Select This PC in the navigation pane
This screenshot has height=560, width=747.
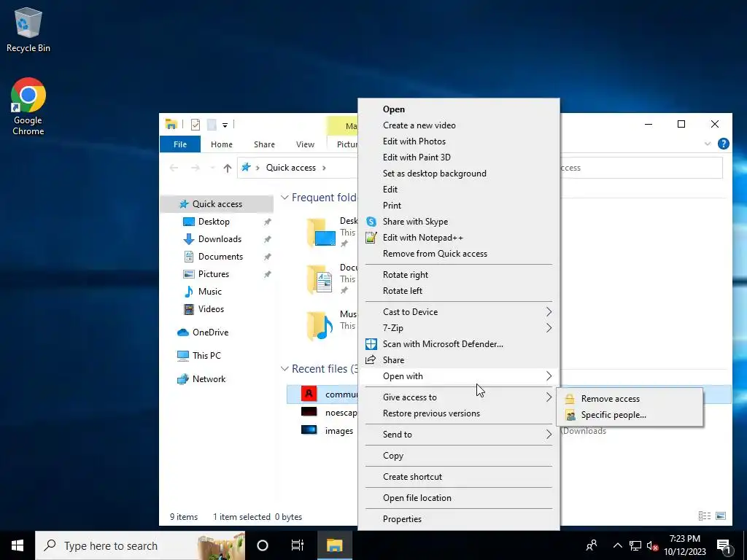pyautogui.click(x=206, y=356)
